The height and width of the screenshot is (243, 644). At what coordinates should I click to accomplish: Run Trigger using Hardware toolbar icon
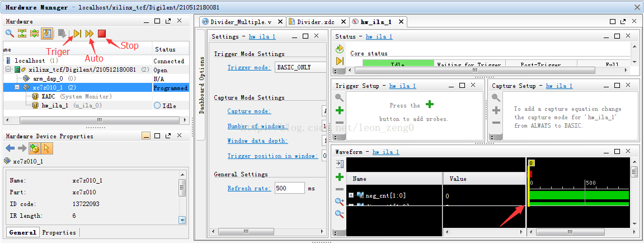coord(78,33)
